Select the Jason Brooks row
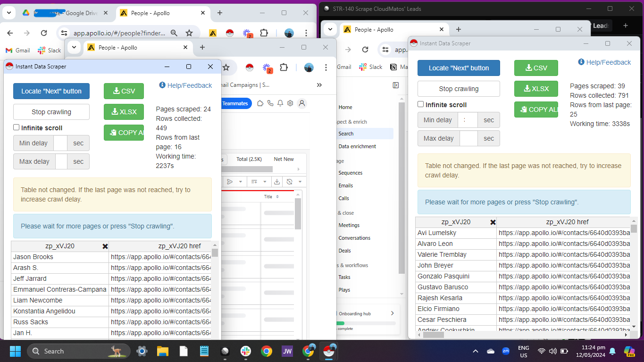The image size is (644, 362). [111, 257]
